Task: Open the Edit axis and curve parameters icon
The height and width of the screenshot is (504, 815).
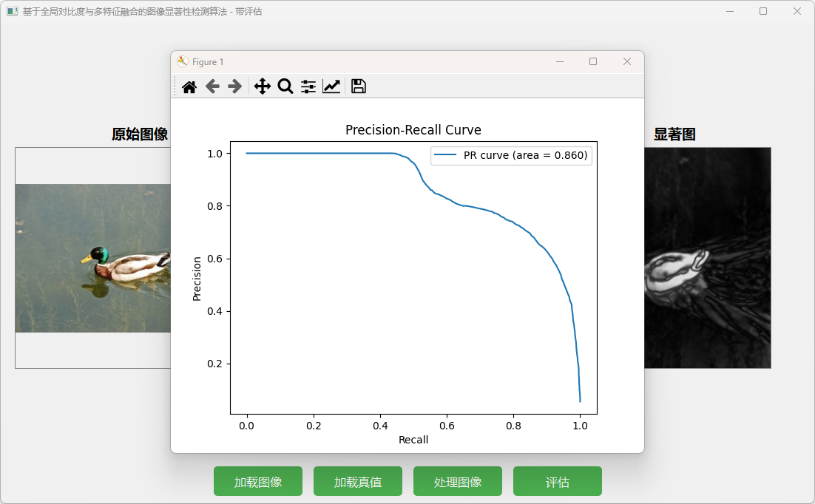Action: coord(331,86)
